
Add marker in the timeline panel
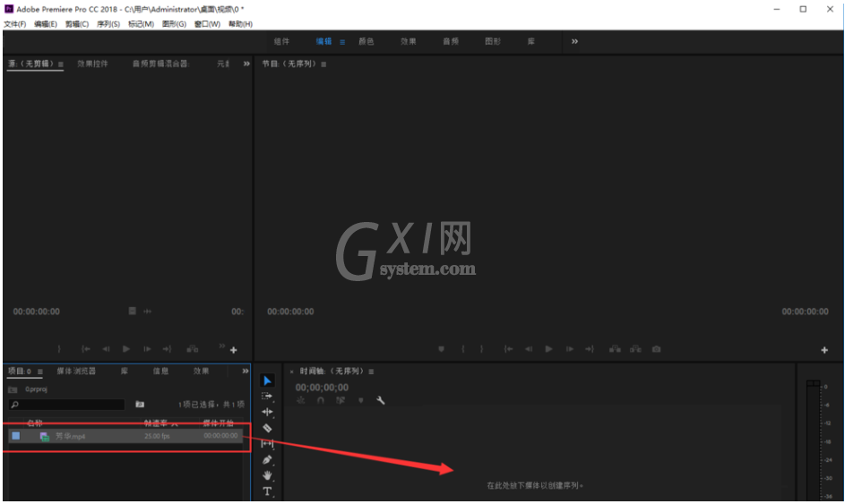pyautogui.click(x=360, y=400)
